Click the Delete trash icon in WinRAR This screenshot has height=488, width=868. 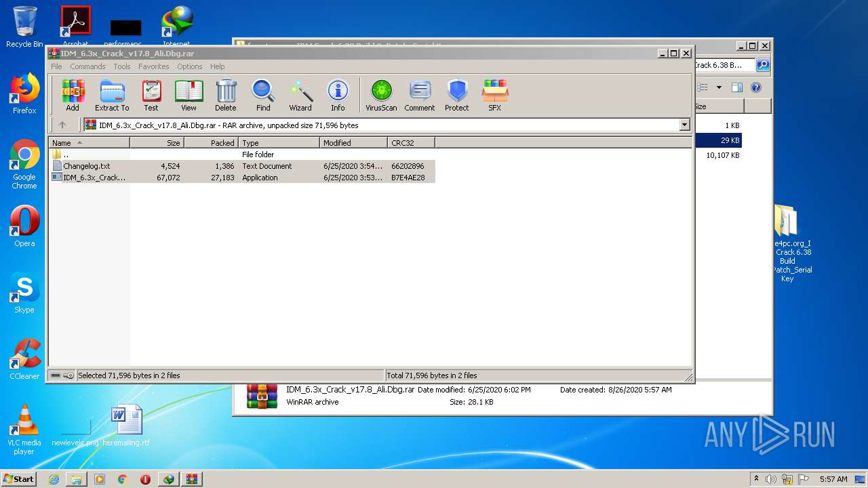[226, 95]
